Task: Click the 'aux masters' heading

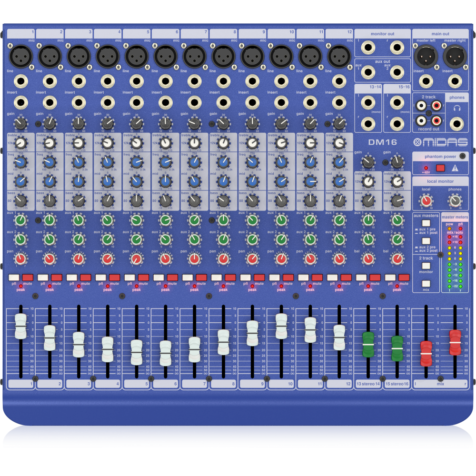Action: 426,216
